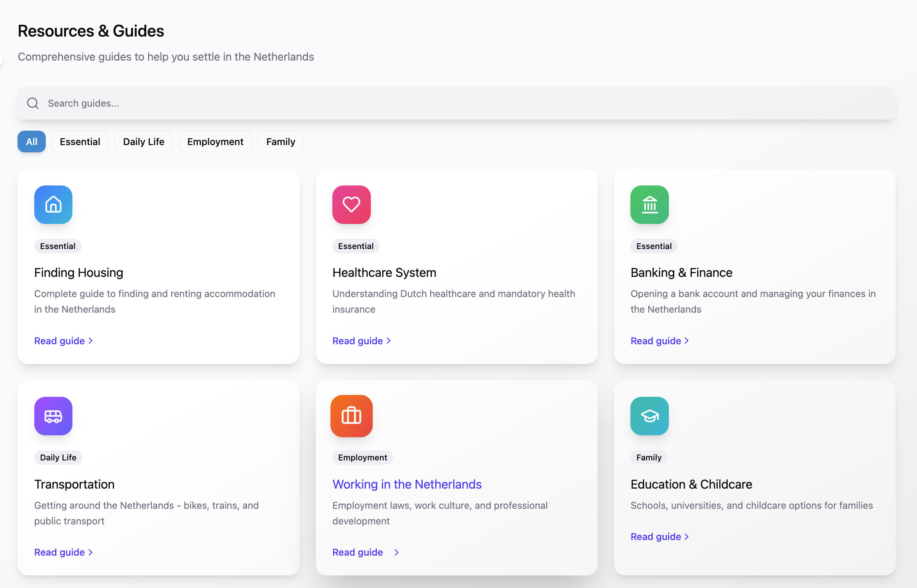Click the green bank icon on Banking & Finance

(x=649, y=205)
